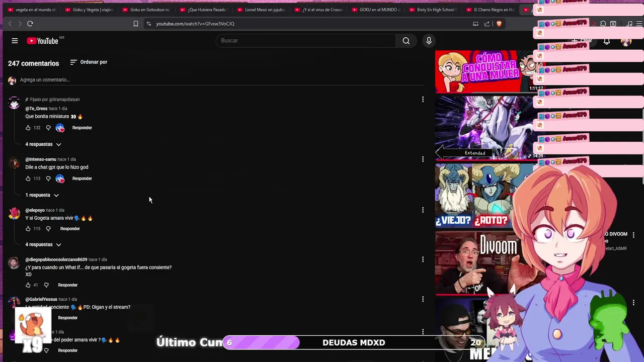Open the @Intenso-samu channel link
This screenshot has width=644, height=362.
(41, 159)
